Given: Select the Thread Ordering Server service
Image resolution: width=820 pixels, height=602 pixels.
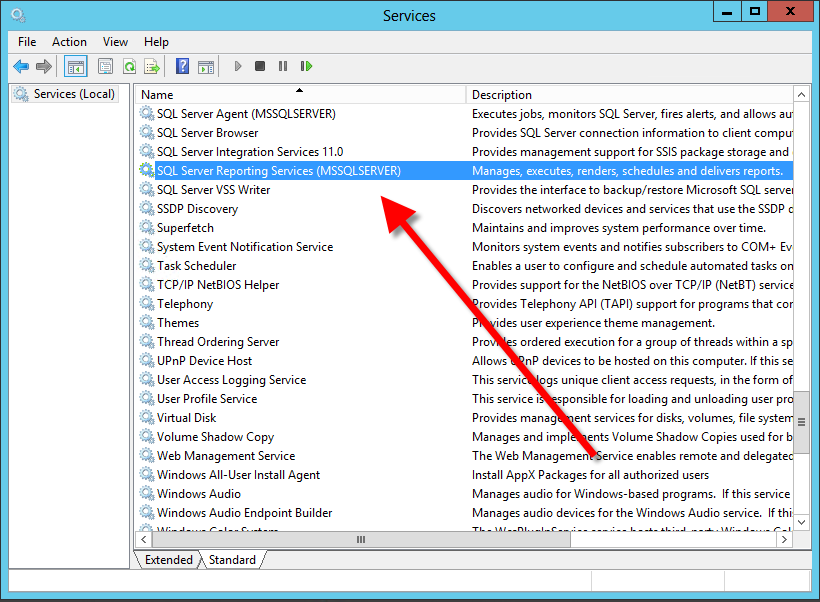Looking at the screenshot, I should [x=218, y=342].
